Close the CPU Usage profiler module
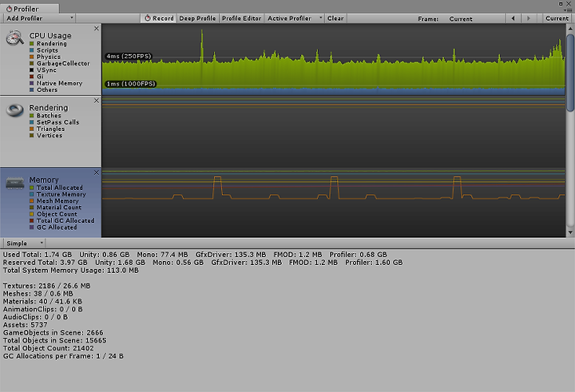Image resolution: width=575 pixels, height=392 pixels. pyautogui.click(x=97, y=28)
